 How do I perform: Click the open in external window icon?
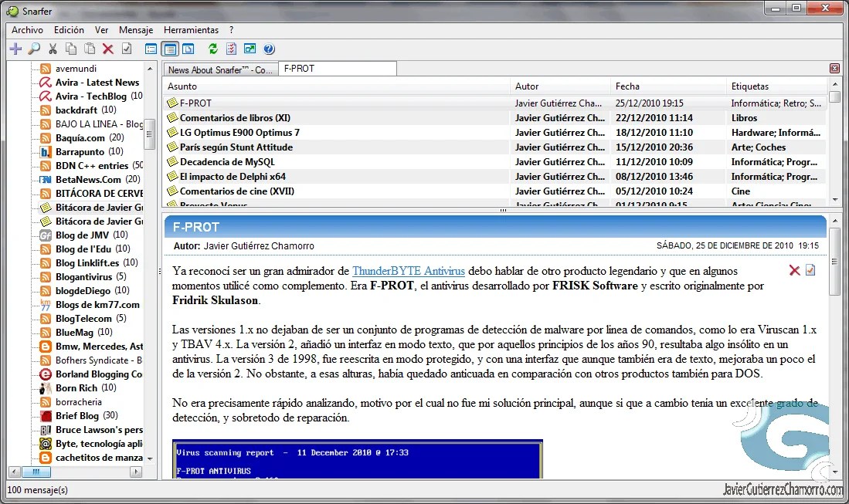250,49
